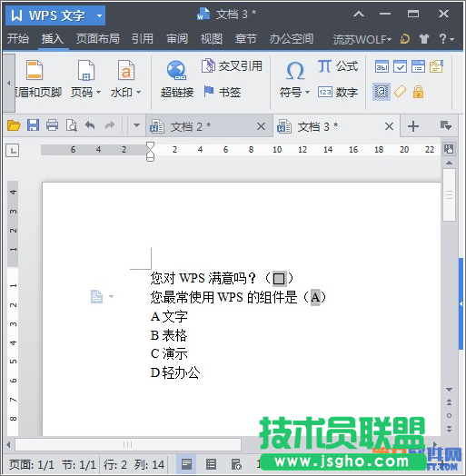Click the 页面: 1/1 status entry
Viewport: 466px width, 476px height.
(x=32, y=465)
